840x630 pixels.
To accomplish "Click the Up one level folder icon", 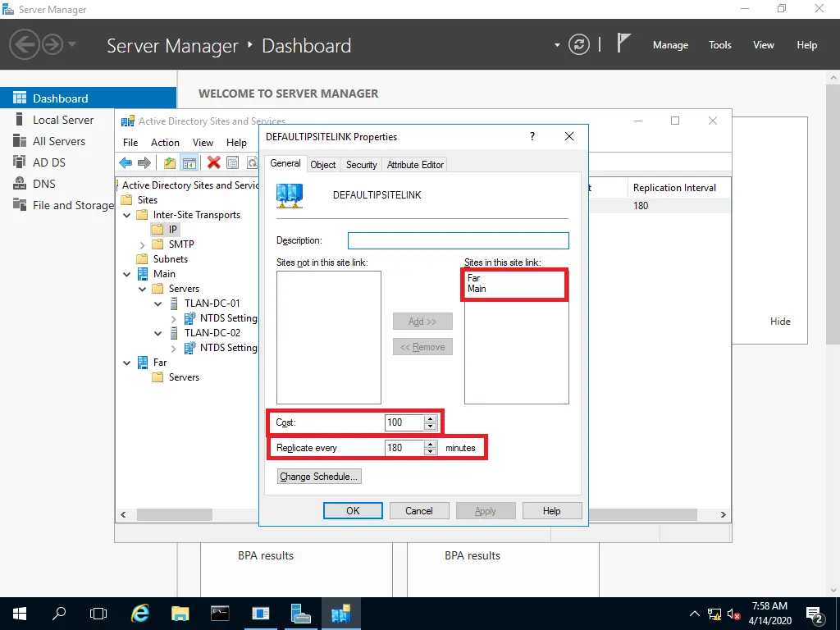I will 170,162.
